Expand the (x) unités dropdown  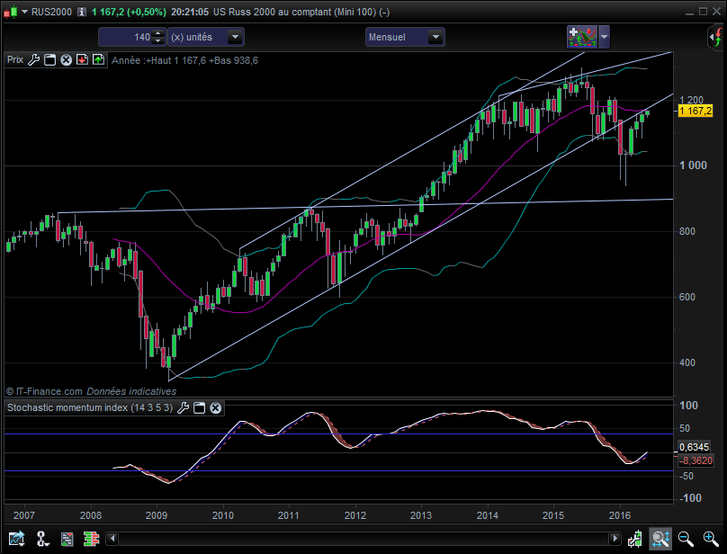(235, 37)
